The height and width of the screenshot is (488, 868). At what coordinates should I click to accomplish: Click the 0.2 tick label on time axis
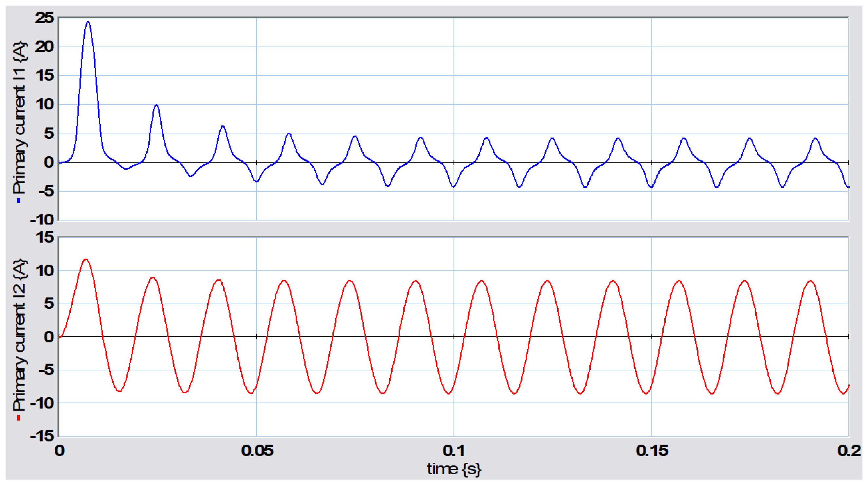pos(849,451)
